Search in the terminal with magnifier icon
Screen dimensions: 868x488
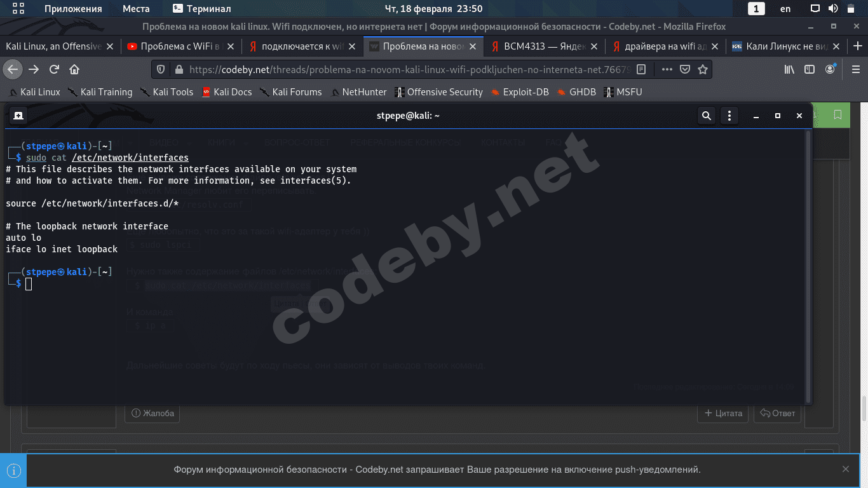point(706,116)
